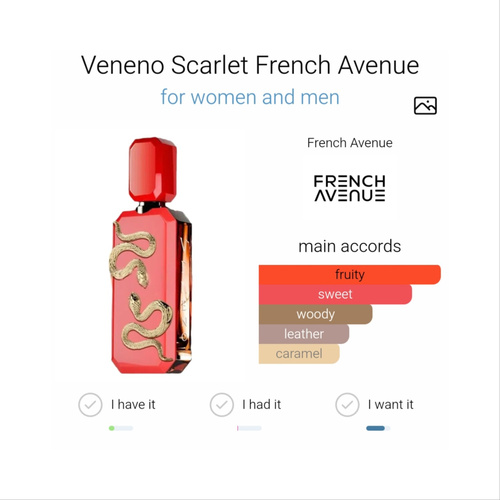Click the pink 'had it' progress bar
This screenshot has width=500, height=500.
coord(249,428)
